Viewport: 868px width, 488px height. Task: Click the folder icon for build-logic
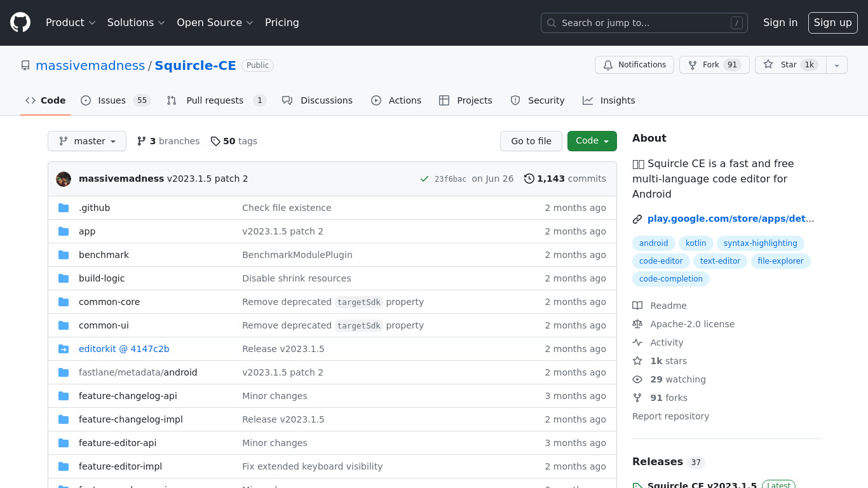click(64, 278)
